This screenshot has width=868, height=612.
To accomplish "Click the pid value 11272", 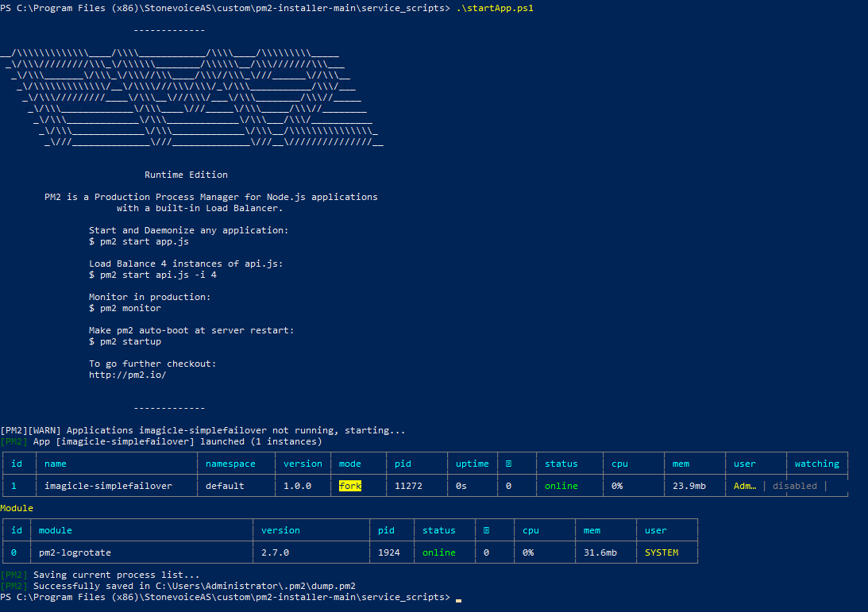I will 408,486.
